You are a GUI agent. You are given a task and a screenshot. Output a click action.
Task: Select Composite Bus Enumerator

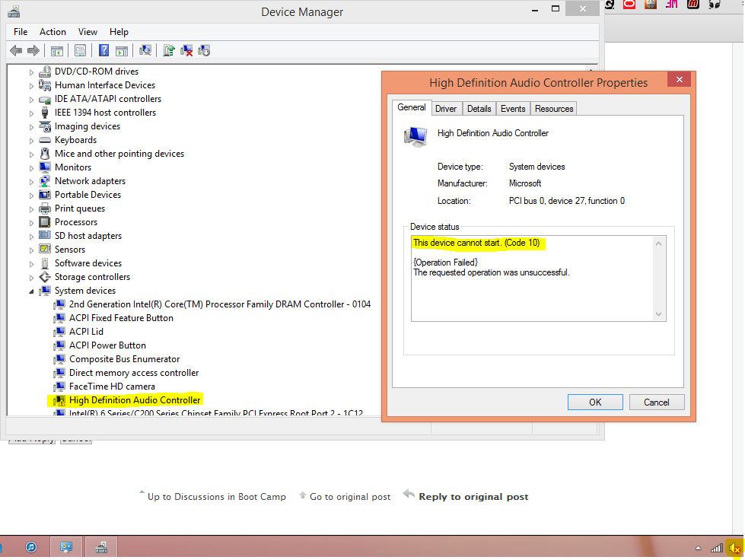tap(125, 359)
